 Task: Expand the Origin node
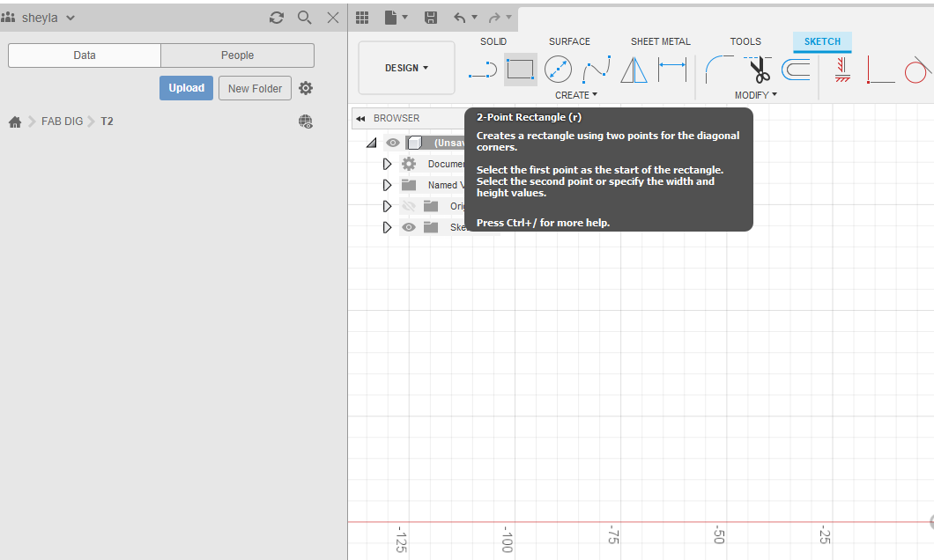pos(387,207)
